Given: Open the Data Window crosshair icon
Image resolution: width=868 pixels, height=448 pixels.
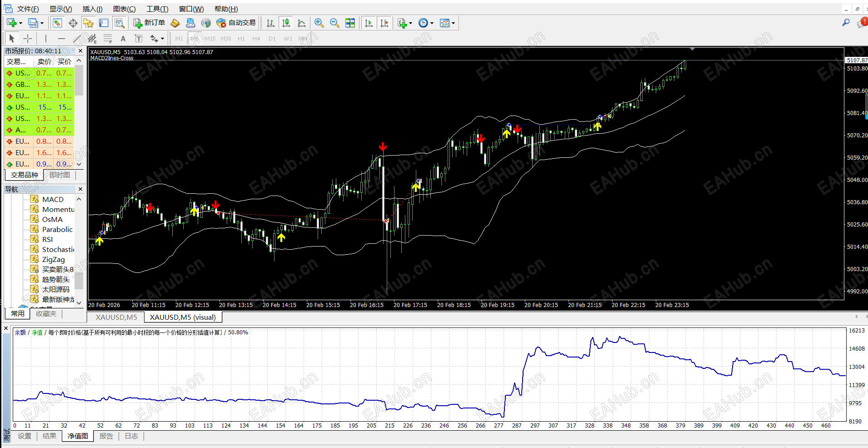Looking at the screenshot, I should tap(73, 23).
